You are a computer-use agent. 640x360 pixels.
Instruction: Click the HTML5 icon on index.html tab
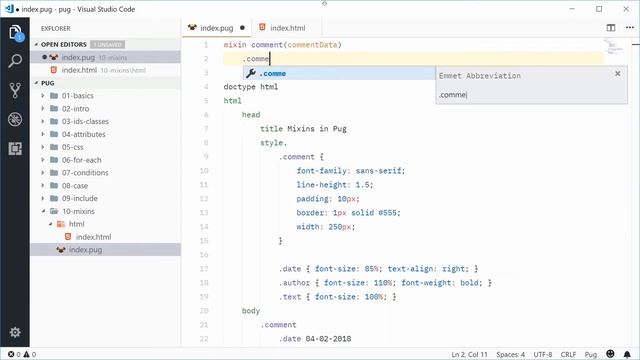pyautogui.click(x=262, y=27)
